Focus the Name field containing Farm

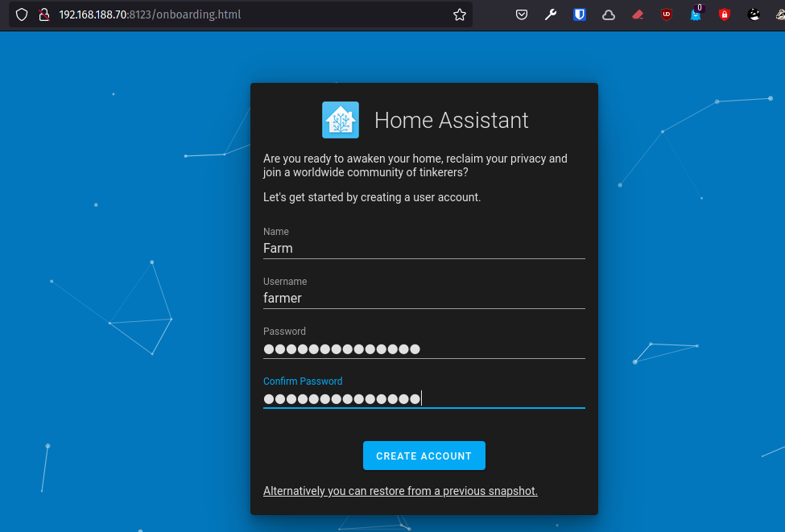coord(423,248)
